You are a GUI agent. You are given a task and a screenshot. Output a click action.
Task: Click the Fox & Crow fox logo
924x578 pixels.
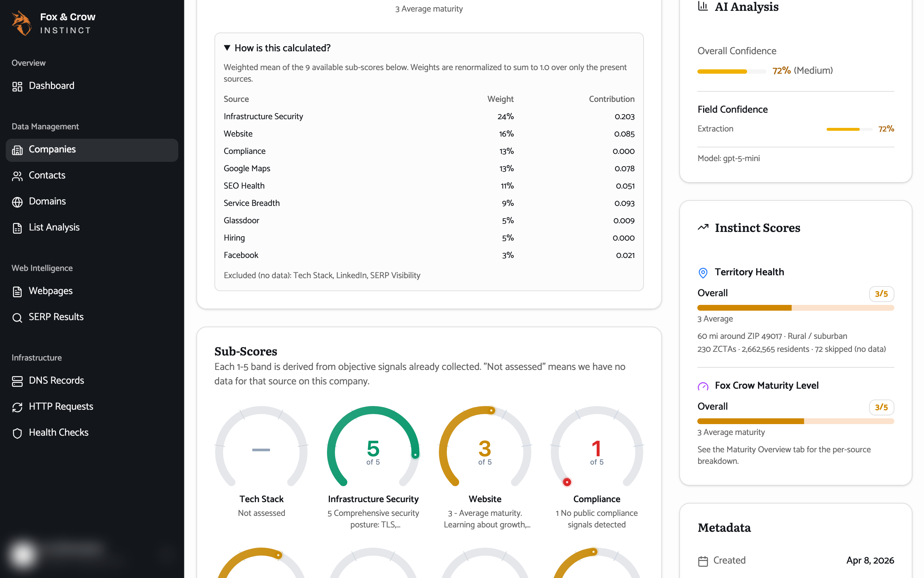point(21,23)
